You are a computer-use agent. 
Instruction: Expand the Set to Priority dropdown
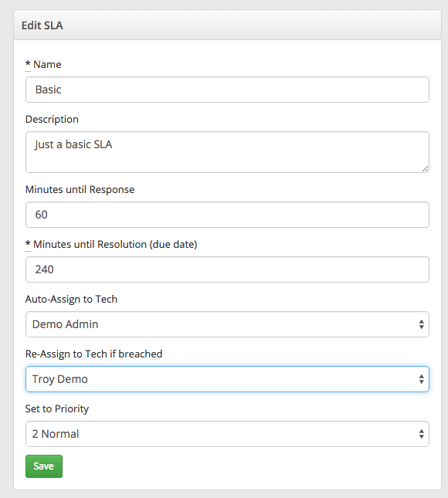point(227,434)
